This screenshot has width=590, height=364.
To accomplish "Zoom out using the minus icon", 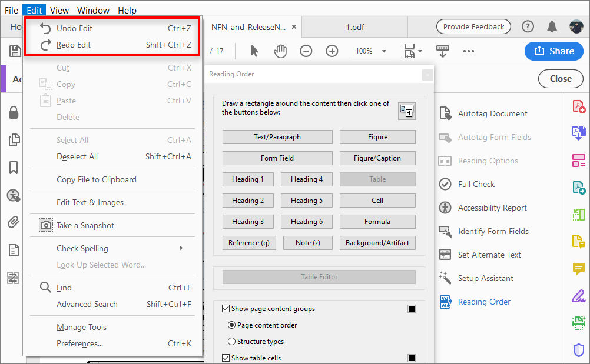I will coord(306,51).
